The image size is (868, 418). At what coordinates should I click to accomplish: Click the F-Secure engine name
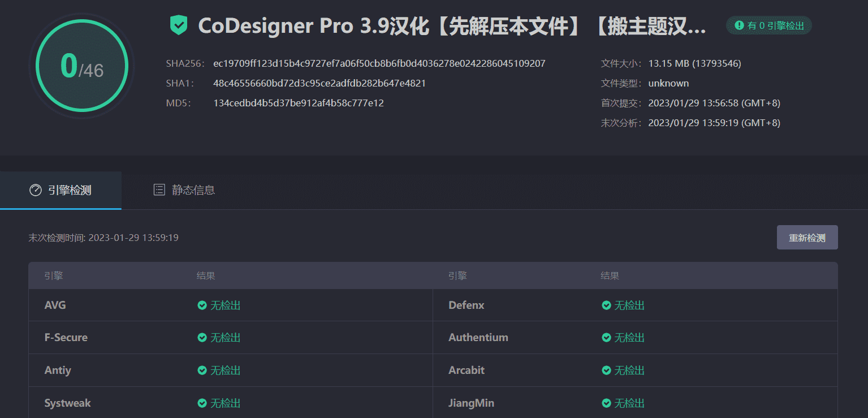click(66, 338)
